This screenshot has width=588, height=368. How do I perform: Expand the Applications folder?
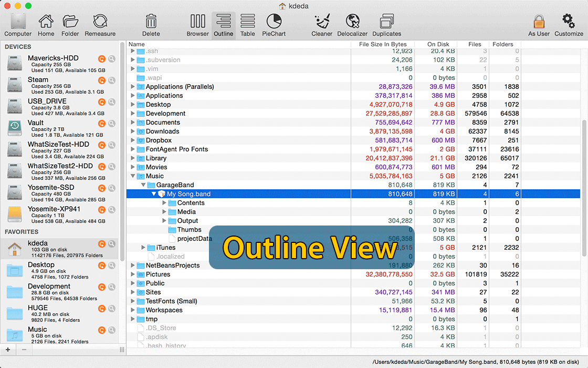tap(133, 95)
